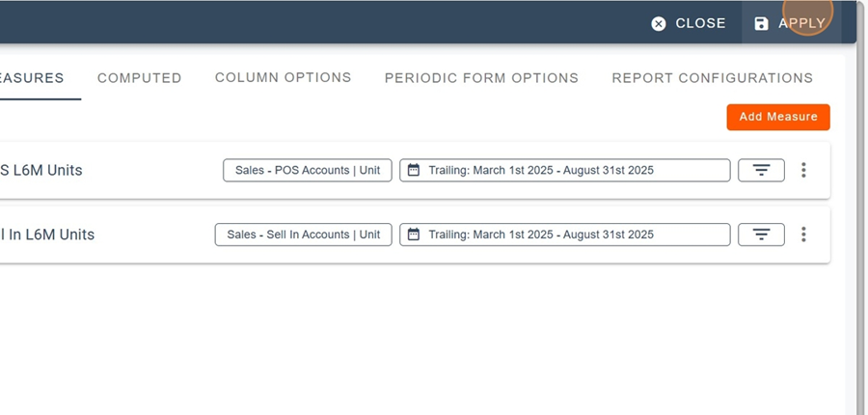Switch to the Computed tab
This screenshot has height=415, width=868.
pyautogui.click(x=139, y=78)
